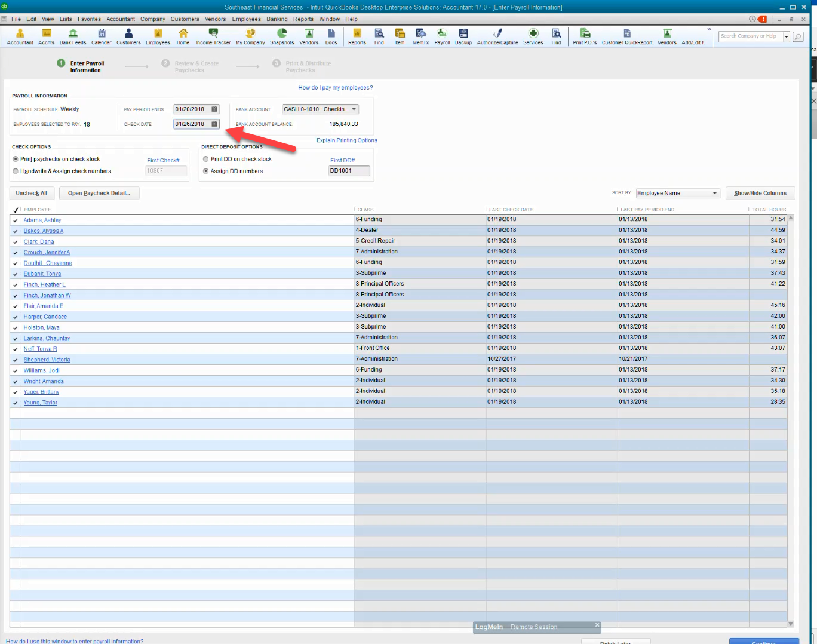Select Handwrite & Assign check numbers
The image size is (817, 644).
[x=15, y=171]
